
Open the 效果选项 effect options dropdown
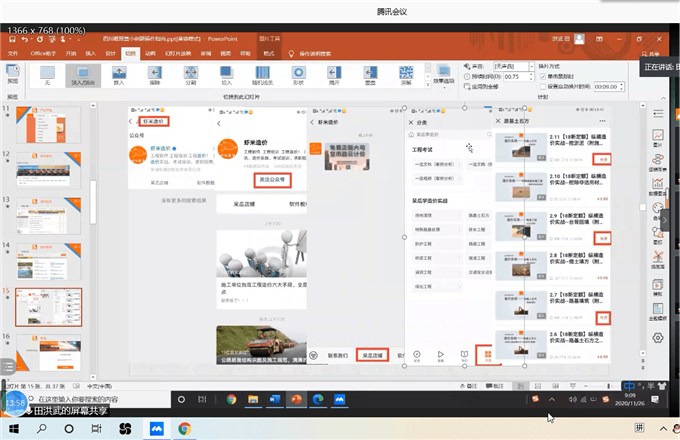click(x=441, y=75)
